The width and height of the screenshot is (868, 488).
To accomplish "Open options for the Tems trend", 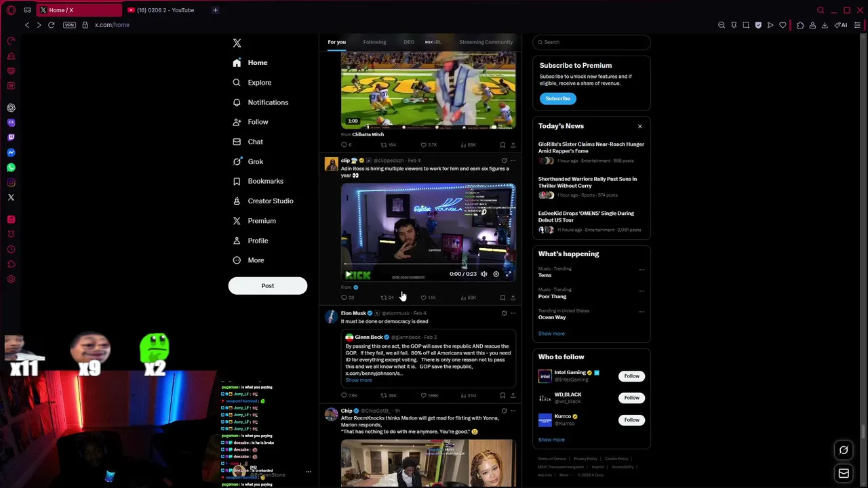I will click(x=642, y=270).
